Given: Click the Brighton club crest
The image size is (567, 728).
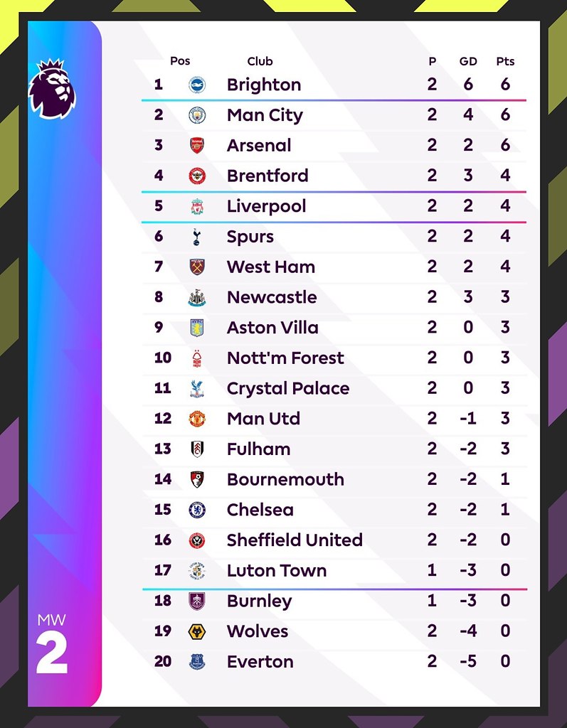Looking at the screenshot, I should pyautogui.click(x=197, y=85).
